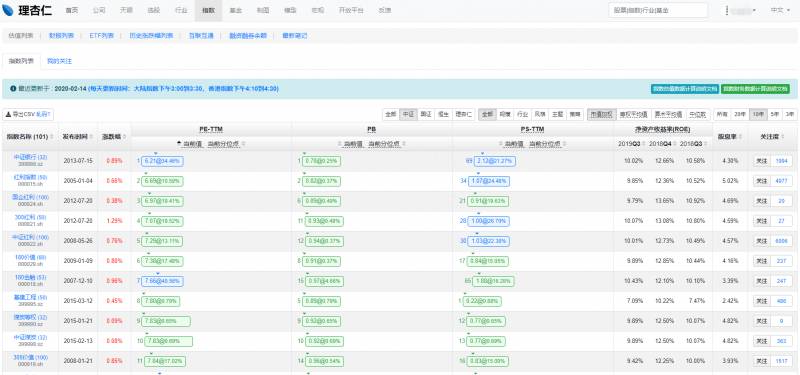This screenshot has width=800, height=375.
Task: Select the 3年 time range
Action: pos(789,115)
